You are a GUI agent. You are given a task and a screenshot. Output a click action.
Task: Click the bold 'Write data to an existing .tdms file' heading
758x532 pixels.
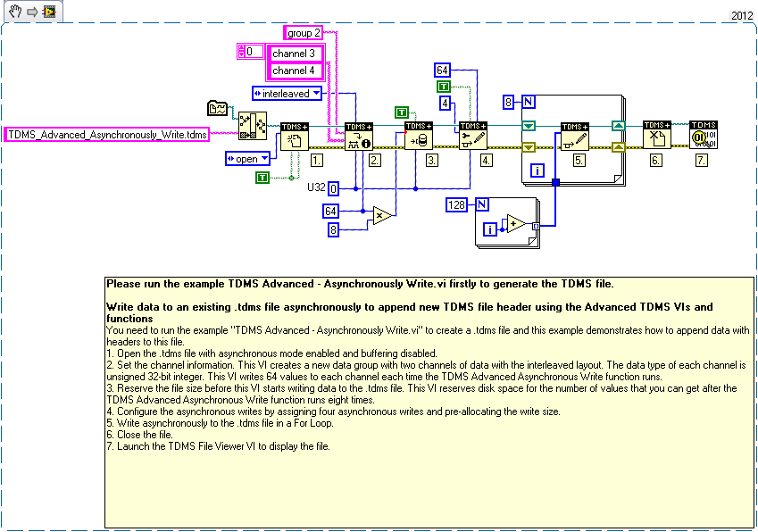(410, 312)
